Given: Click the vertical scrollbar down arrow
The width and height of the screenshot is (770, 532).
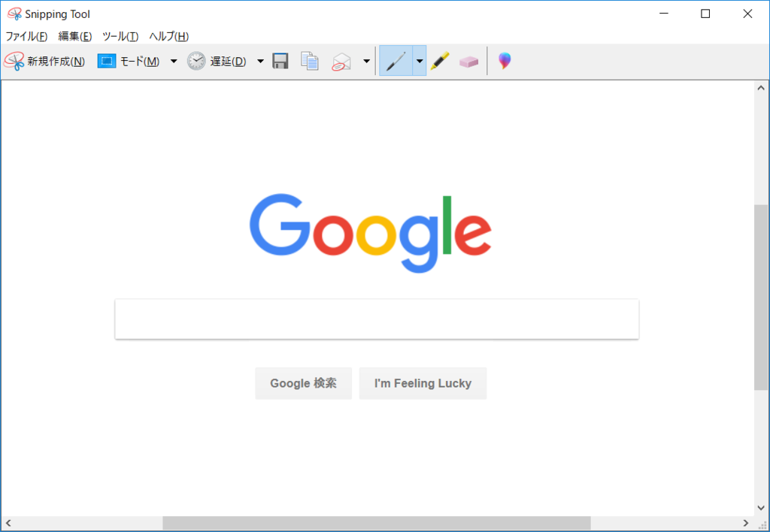Looking at the screenshot, I should [761, 508].
